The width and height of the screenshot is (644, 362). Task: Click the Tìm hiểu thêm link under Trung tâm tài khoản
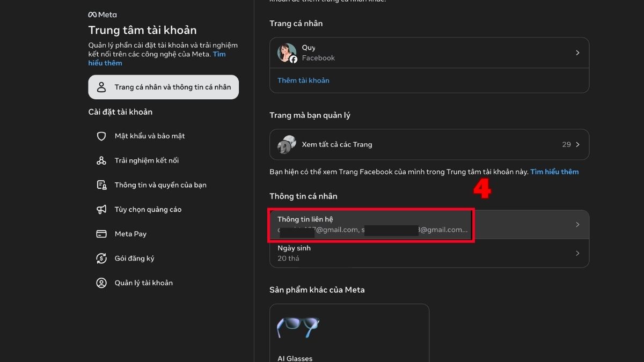[x=157, y=58]
